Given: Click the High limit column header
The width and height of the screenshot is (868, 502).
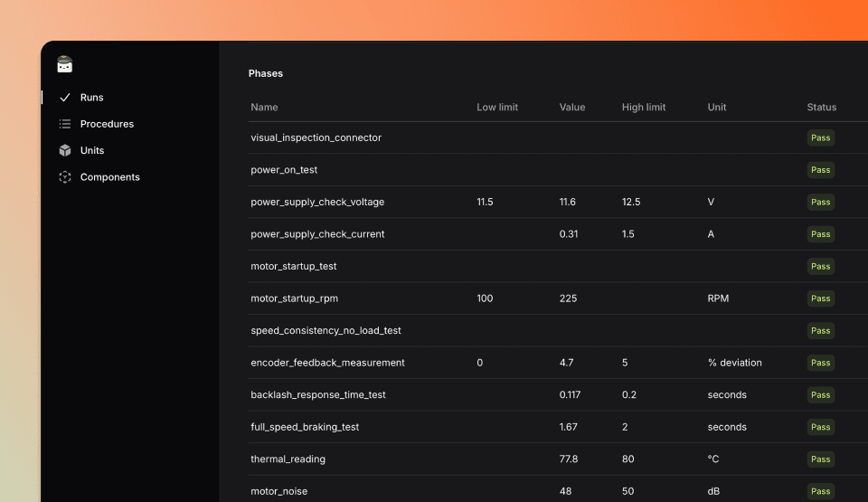Looking at the screenshot, I should pyautogui.click(x=643, y=108).
